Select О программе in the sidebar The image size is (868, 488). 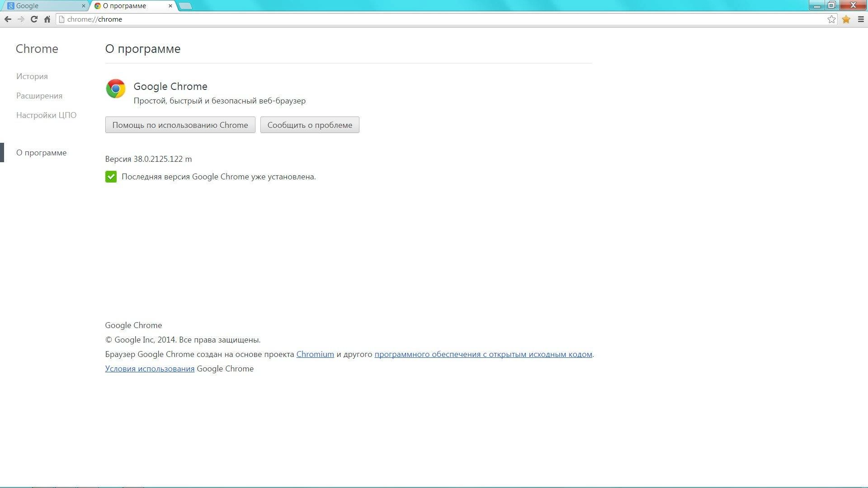[x=42, y=153]
